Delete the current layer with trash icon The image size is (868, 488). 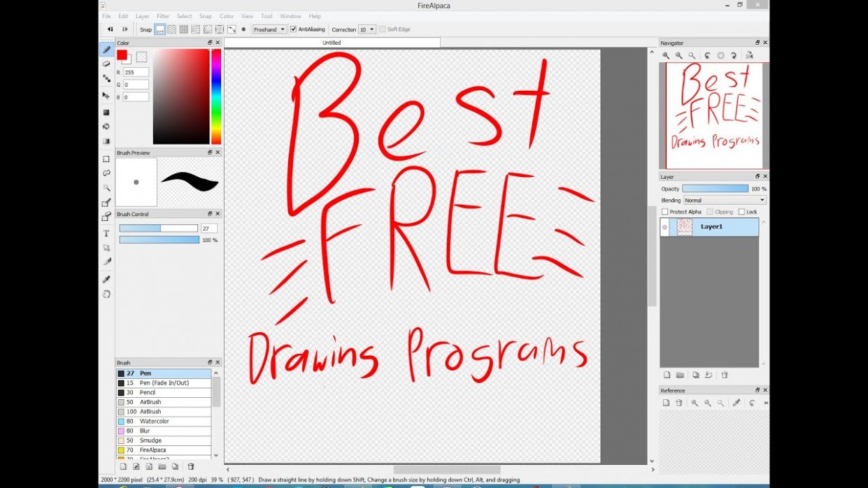pos(725,375)
